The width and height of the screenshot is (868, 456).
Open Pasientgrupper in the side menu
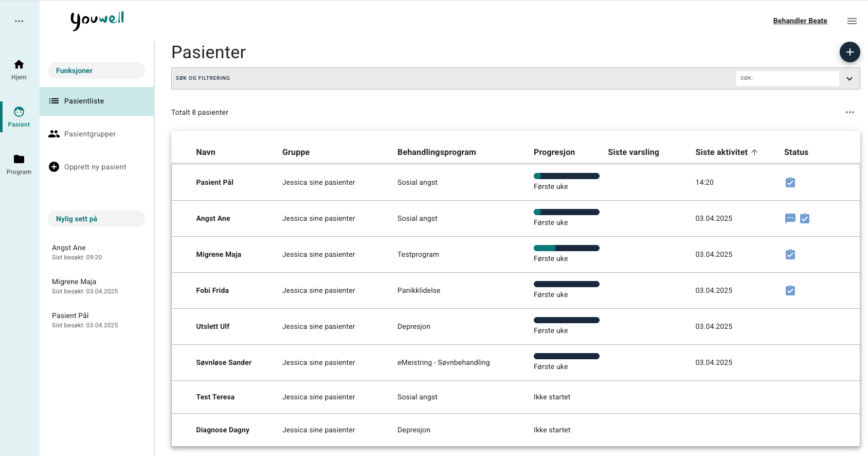click(97, 134)
